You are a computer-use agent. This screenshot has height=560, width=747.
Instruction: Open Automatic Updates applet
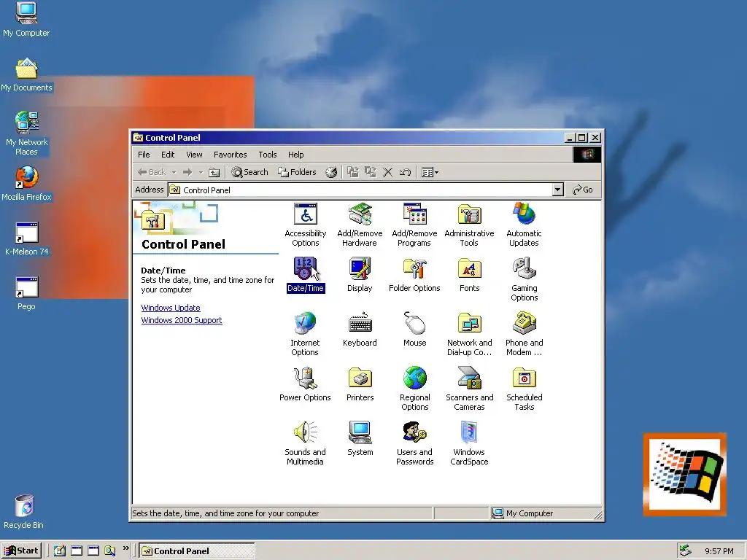(524, 225)
